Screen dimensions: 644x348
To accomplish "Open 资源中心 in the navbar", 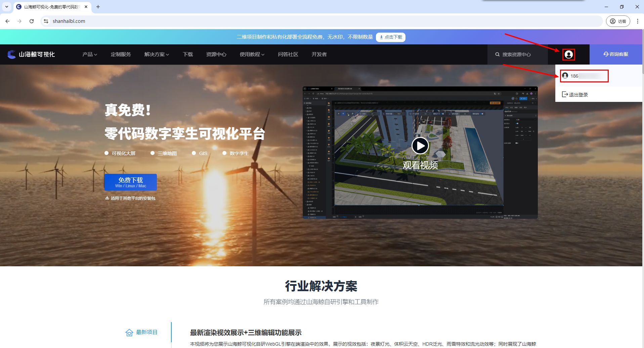I will point(216,54).
